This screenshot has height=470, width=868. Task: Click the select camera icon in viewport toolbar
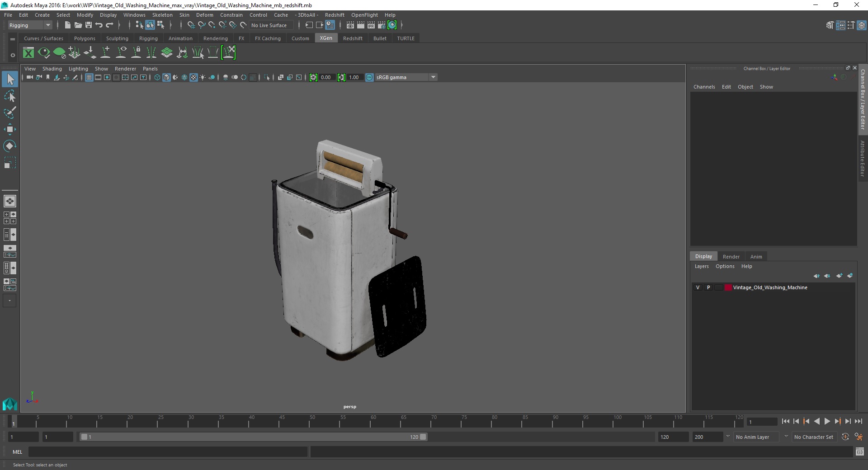(29, 77)
